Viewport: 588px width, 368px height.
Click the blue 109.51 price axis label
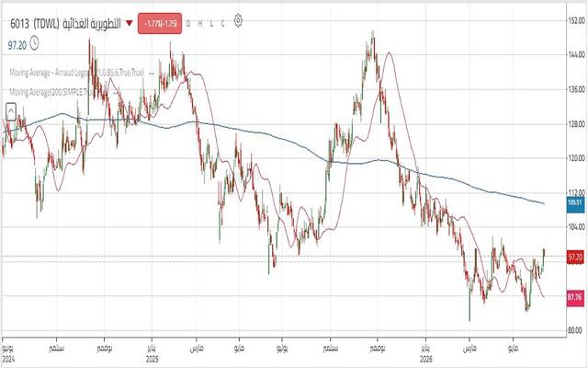click(575, 202)
